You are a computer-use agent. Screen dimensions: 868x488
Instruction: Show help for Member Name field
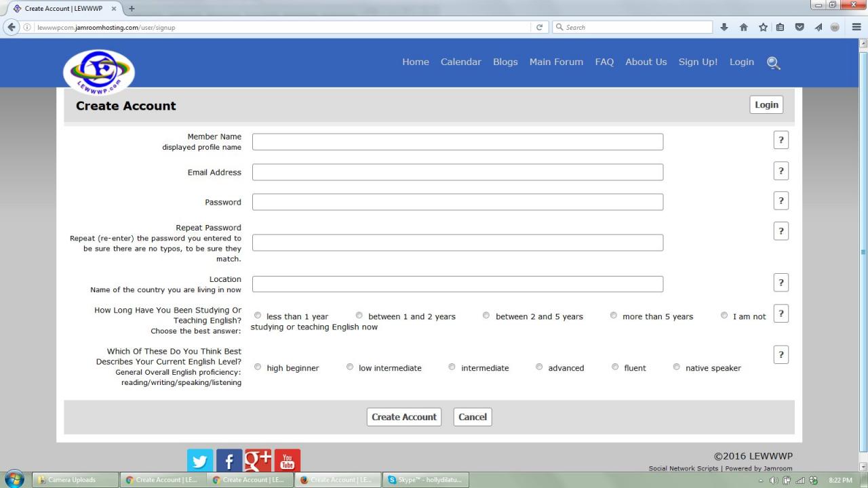click(x=781, y=140)
